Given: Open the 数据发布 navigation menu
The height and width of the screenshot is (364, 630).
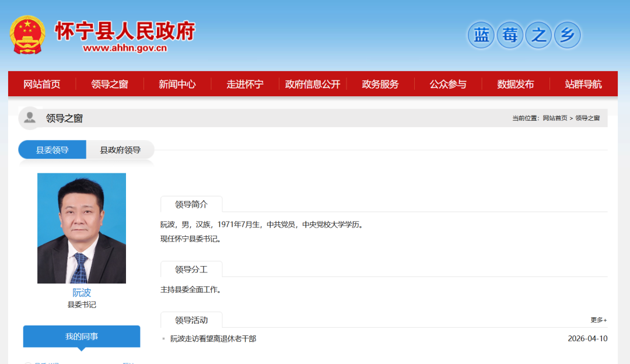Looking at the screenshot, I should tap(514, 83).
